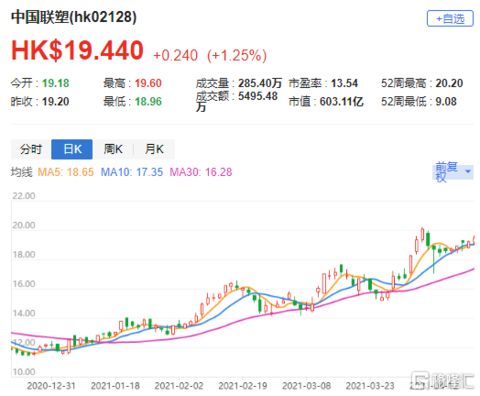This screenshot has width=480, height=396.
Task: Click the 52周最高 value 20.20
Action: pyautogui.click(x=449, y=83)
